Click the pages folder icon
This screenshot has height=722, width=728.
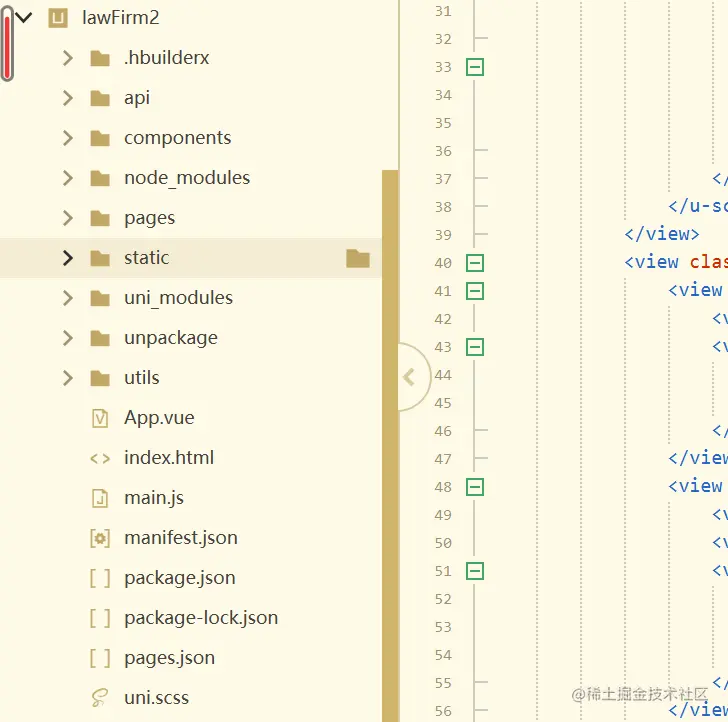click(x=100, y=218)
